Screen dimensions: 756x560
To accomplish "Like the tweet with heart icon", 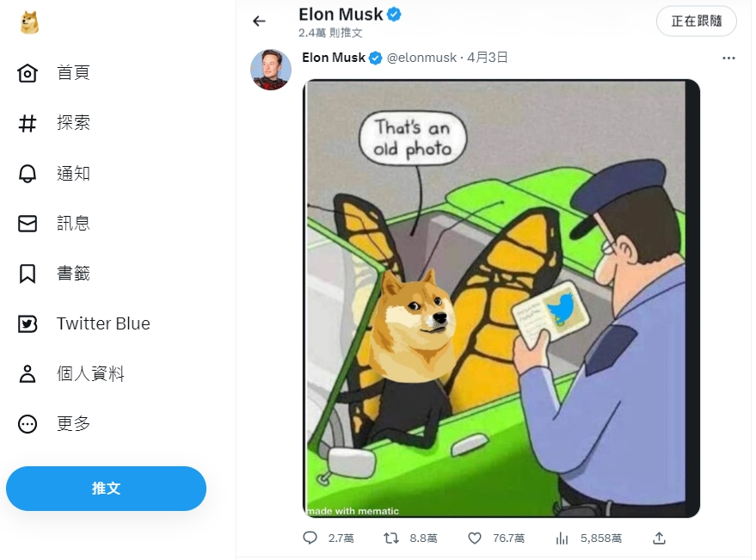I will [474, 538].
